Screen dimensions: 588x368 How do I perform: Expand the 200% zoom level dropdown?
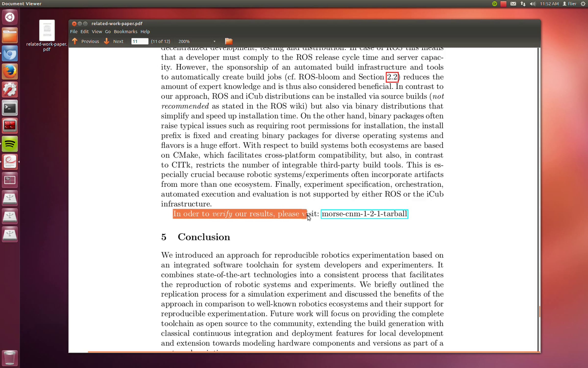[x=214, y=41]
